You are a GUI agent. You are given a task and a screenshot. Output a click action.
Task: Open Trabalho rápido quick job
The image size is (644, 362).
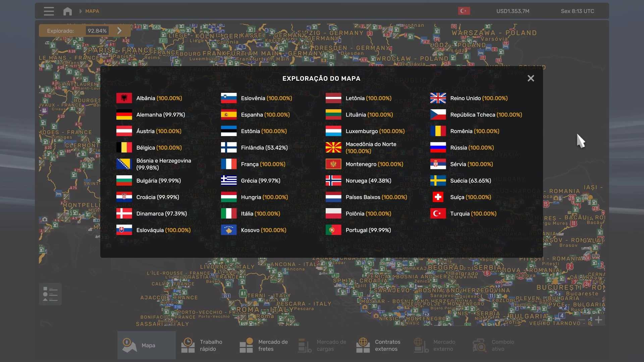pos(205,345)
